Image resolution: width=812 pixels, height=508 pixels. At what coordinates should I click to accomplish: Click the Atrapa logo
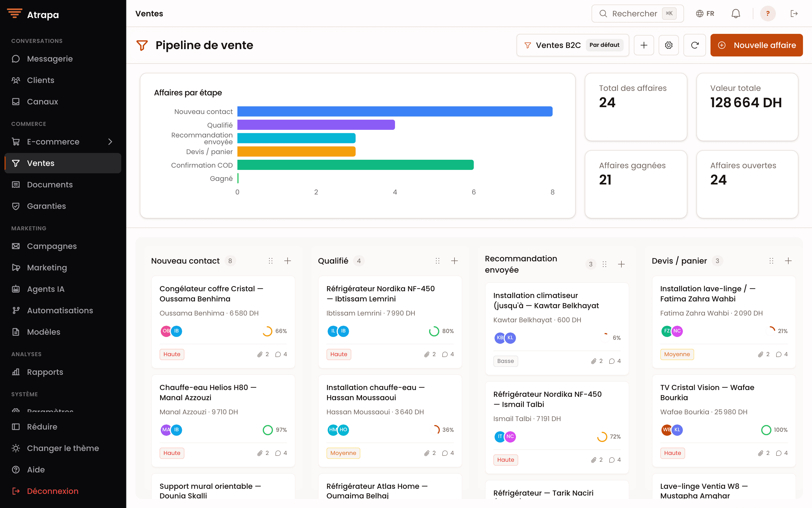33,14
